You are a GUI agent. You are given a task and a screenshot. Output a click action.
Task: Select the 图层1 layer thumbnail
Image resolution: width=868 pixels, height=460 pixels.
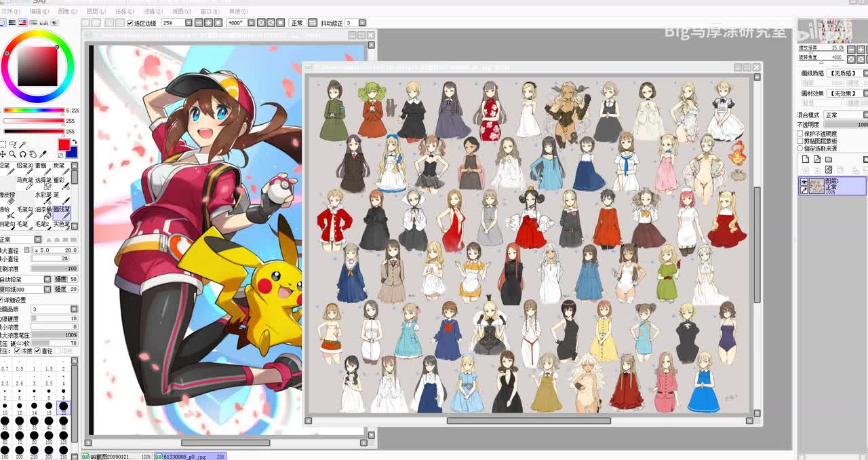click(x=816, y=186)
